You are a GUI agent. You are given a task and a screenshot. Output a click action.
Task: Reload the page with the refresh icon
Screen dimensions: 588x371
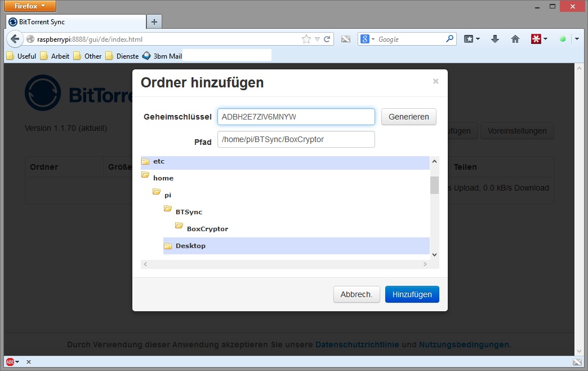(327, 39)
